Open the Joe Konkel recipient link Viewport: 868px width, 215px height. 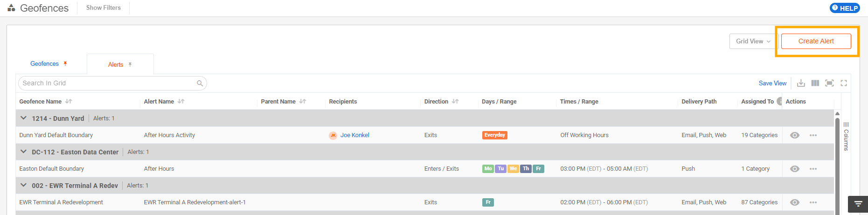tap(354, 135)
